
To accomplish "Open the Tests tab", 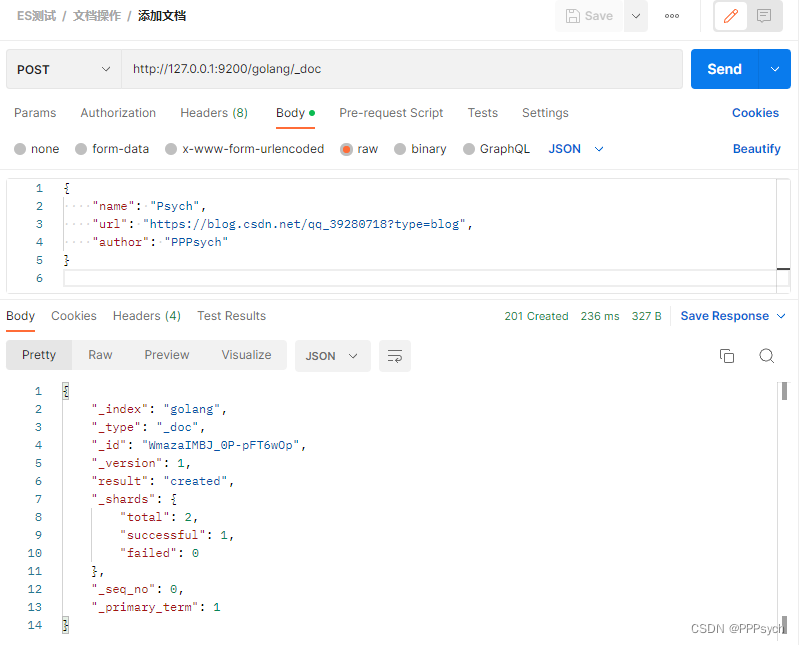I will [x=482, y=113].
